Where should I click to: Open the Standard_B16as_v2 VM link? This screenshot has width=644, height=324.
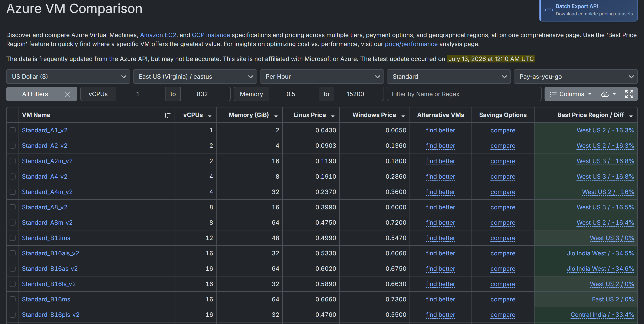(50, 269)
